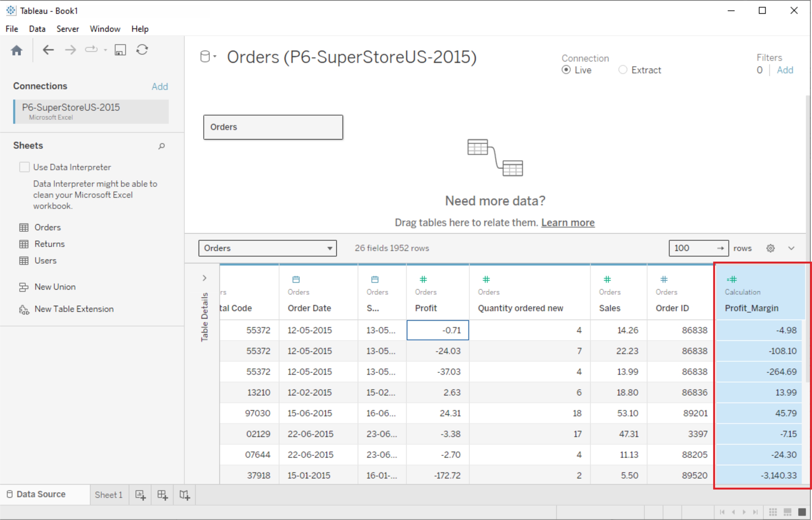Click the Quantity ordered new cell 18
The height and width of the screenshot is (520, 812).
coord(530,413)
